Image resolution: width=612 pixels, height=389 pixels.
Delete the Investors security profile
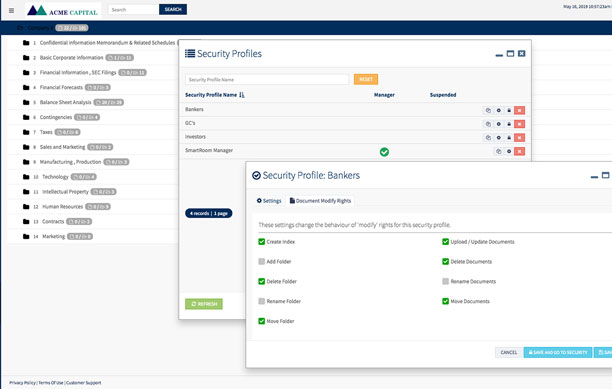pyautogui.click(x=519, y=138)
